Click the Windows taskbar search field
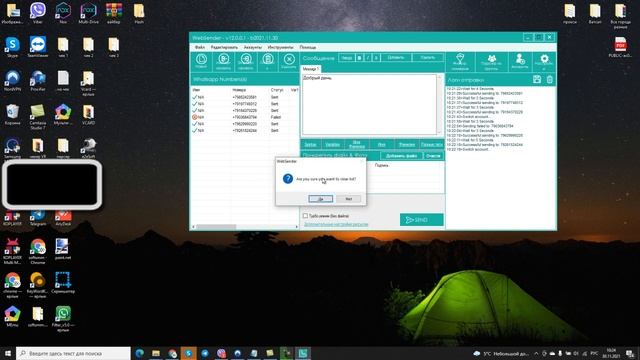The width and height of the screenshot is (640, 360). (73, 353)
